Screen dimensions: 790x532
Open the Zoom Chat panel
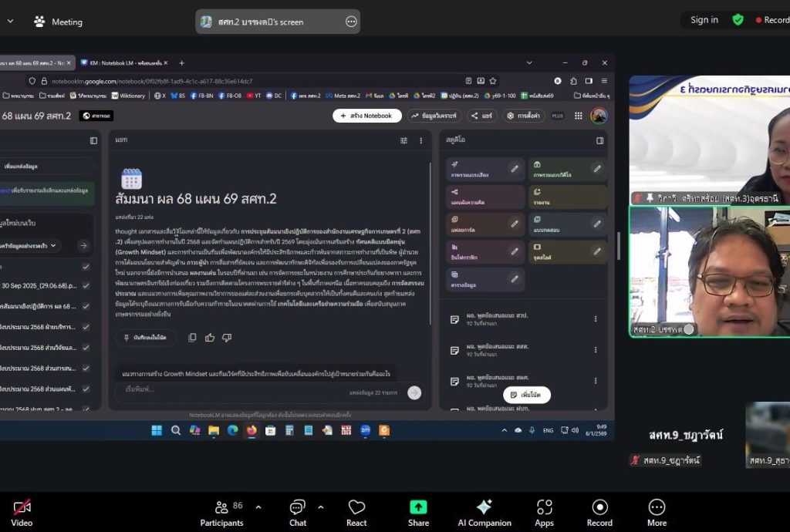coord(298,513)
